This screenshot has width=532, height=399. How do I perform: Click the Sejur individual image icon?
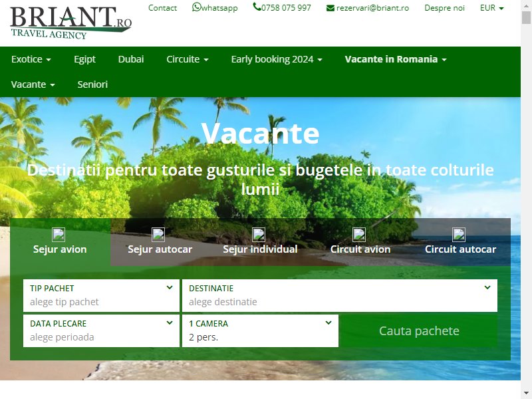pos(259,235)
